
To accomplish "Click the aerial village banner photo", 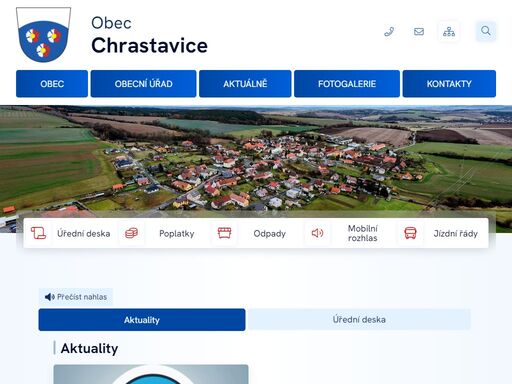I will tap(256, 160).
